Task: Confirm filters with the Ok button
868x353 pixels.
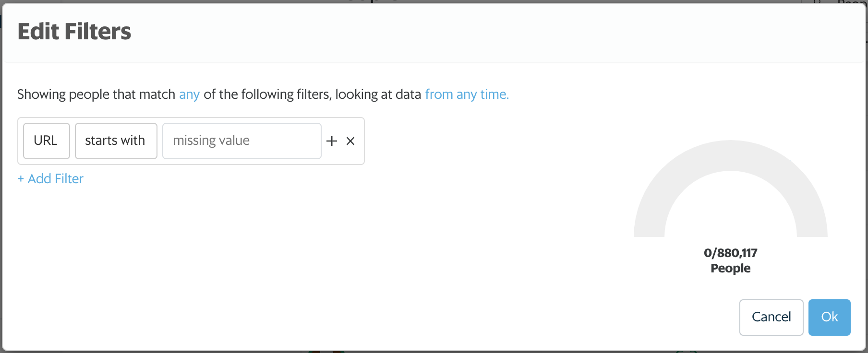Action: [x=830, y=318]
